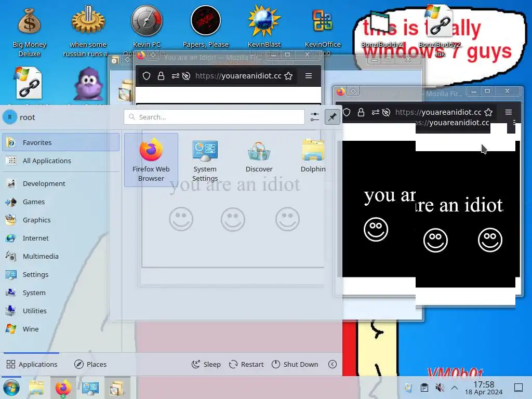
Task: Open System Settings from Favorites
Action: coord(205,160)
